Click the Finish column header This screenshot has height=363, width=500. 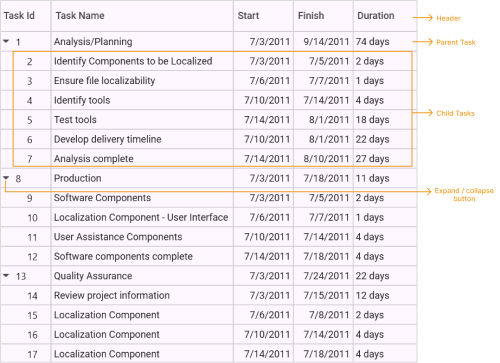click(x=311, y=16)
